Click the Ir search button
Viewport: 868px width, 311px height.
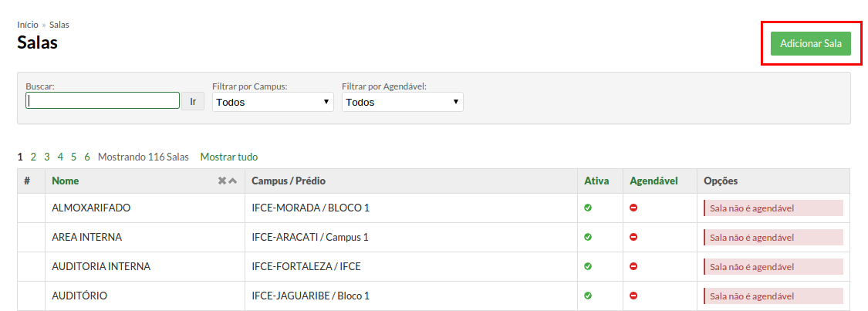(193, 101)
